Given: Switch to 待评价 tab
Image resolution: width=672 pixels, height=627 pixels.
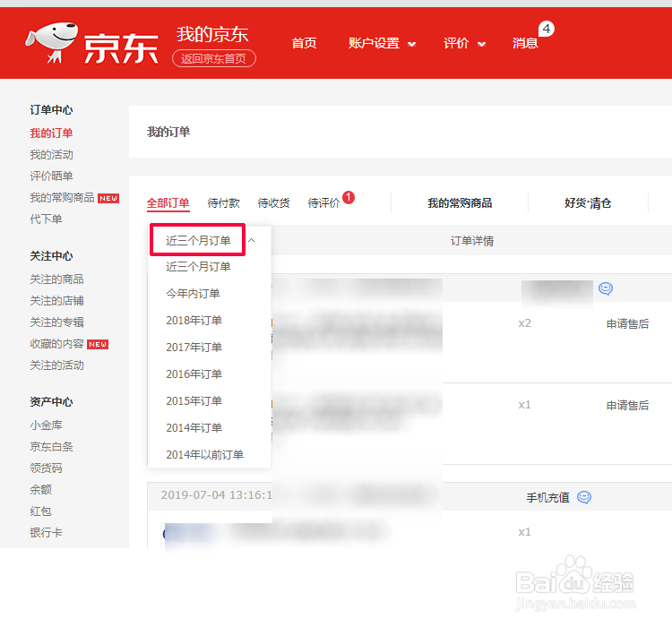Looking at the screenshot, I should (323, 202).
